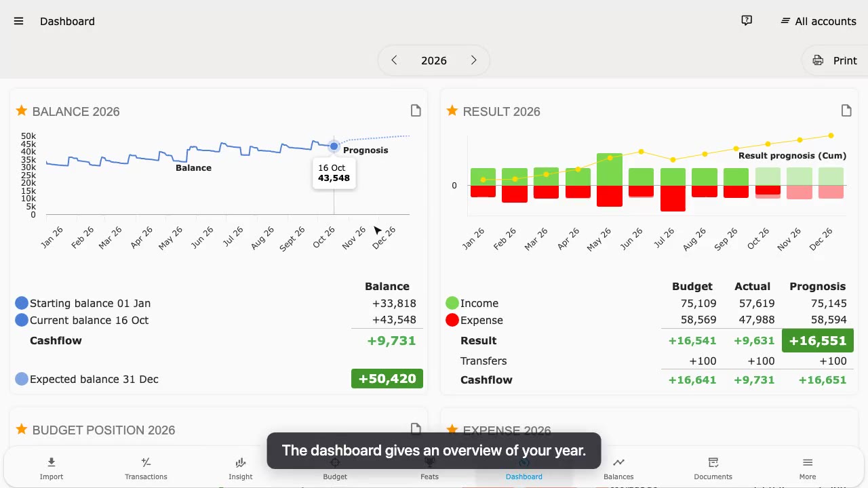Click the Current balance blue dot
This screenshot has width=868, height=488.
22,320
